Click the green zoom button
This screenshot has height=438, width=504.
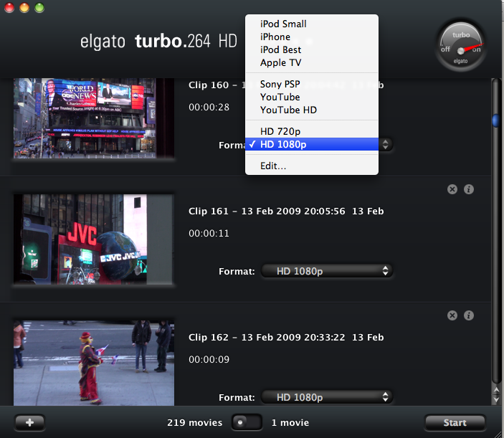click(x=39, y=7)
